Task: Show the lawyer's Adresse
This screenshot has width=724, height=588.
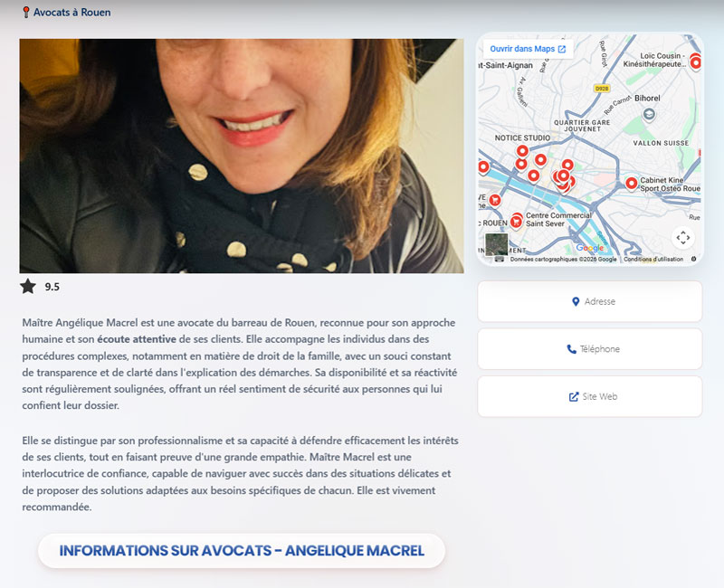Action: tap(589, 301)
